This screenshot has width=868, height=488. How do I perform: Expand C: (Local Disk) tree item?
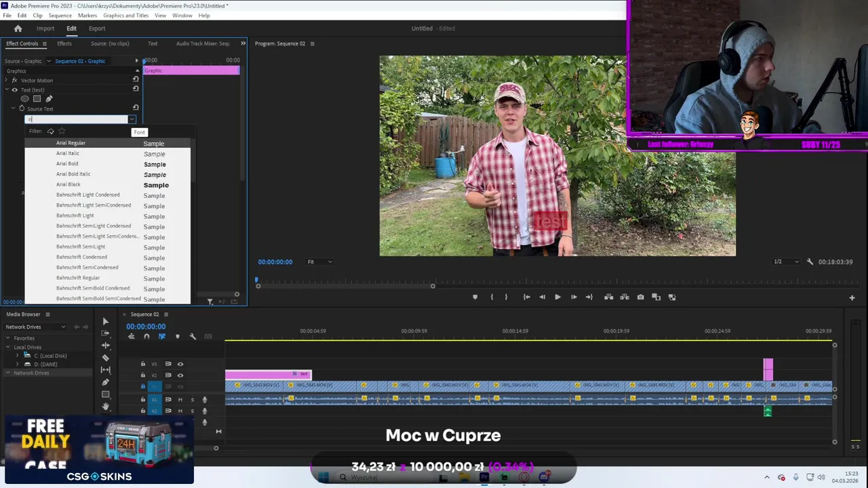pos(18,356)
